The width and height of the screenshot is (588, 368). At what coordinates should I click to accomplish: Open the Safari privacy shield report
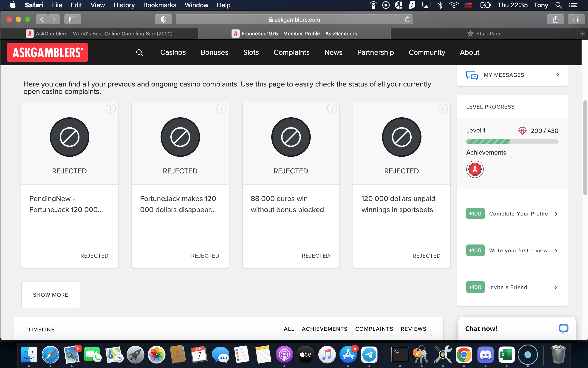(x=164, y=19)
